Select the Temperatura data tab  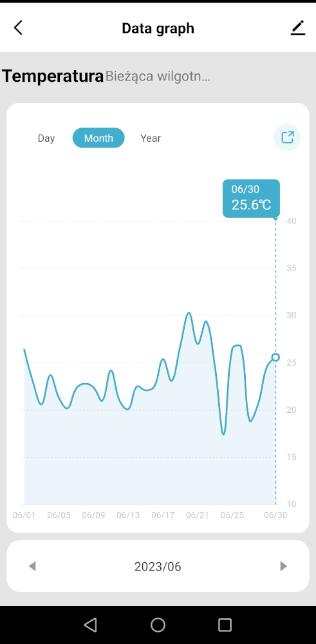pos(53,77)
